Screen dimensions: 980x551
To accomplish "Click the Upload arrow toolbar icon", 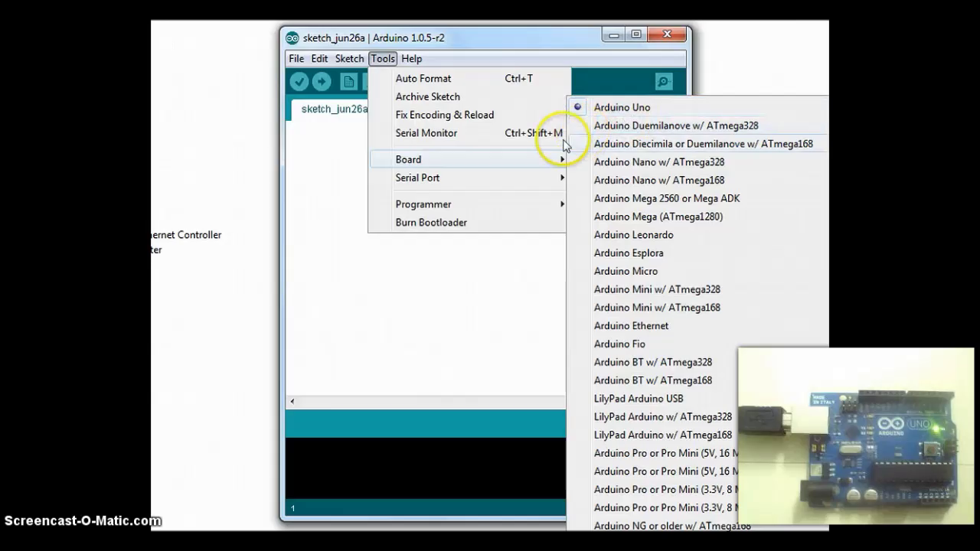I will click(x=321, y=82).
